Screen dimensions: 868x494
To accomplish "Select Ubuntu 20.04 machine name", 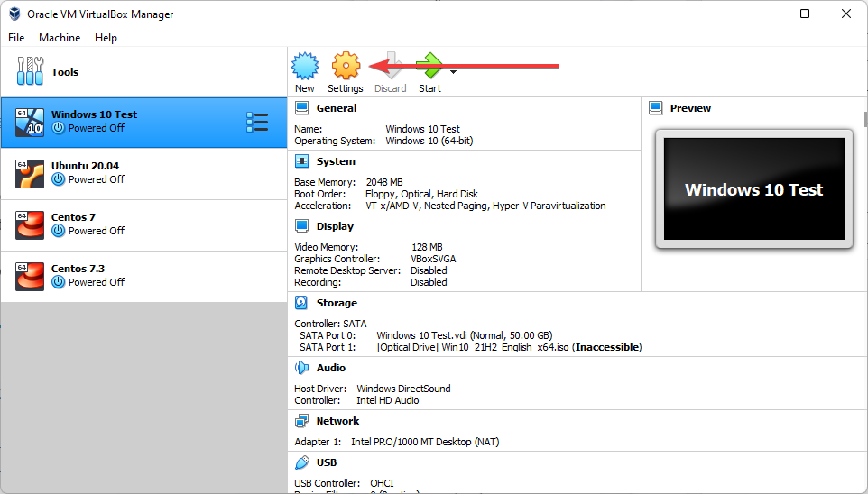I will 85,166.
